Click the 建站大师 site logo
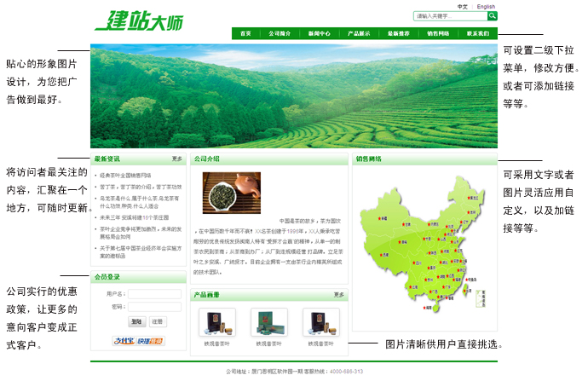 pyautogui.click(x=139, y=20)
